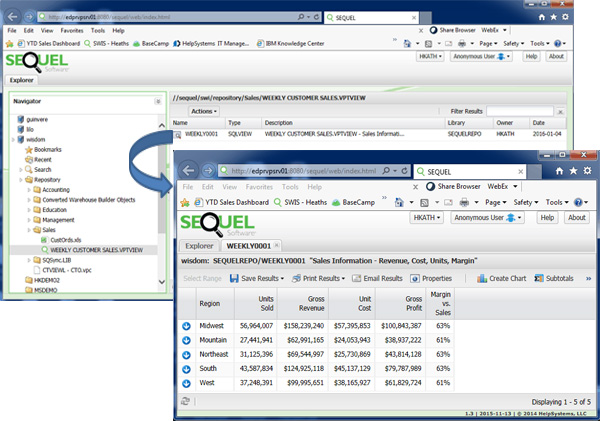Screen dimensions: 600x421
Task: Open the Favorites menu in back browser
Action: pos(72,31)
